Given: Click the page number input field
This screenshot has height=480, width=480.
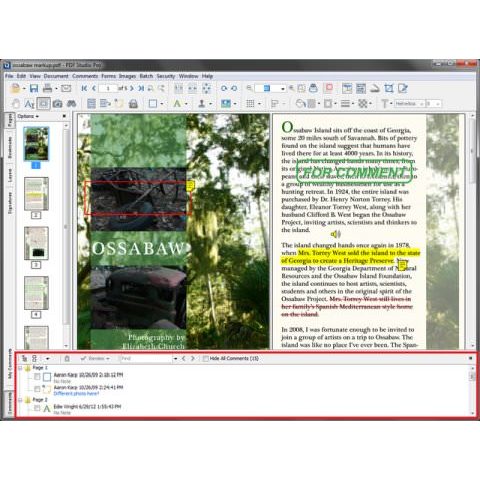Looking at the screenshot, I should [108, 88].
